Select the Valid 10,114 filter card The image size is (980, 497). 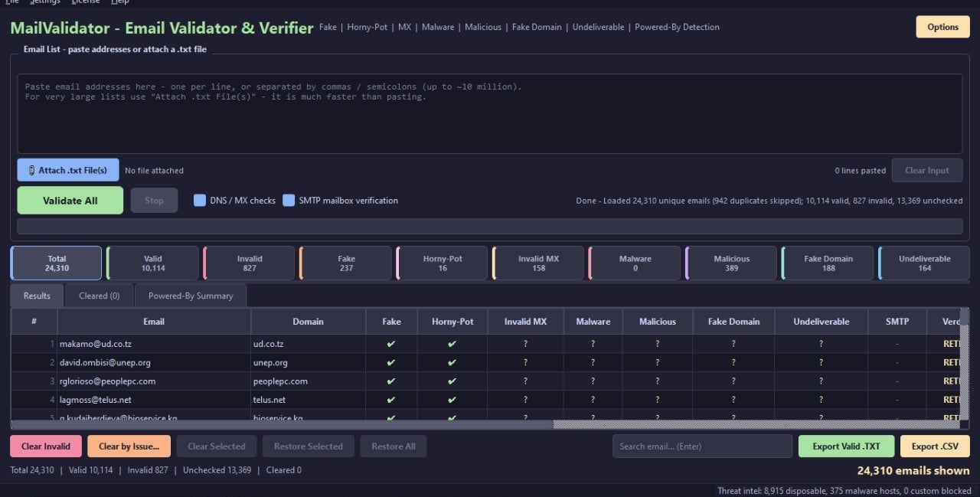pos(152,263)
